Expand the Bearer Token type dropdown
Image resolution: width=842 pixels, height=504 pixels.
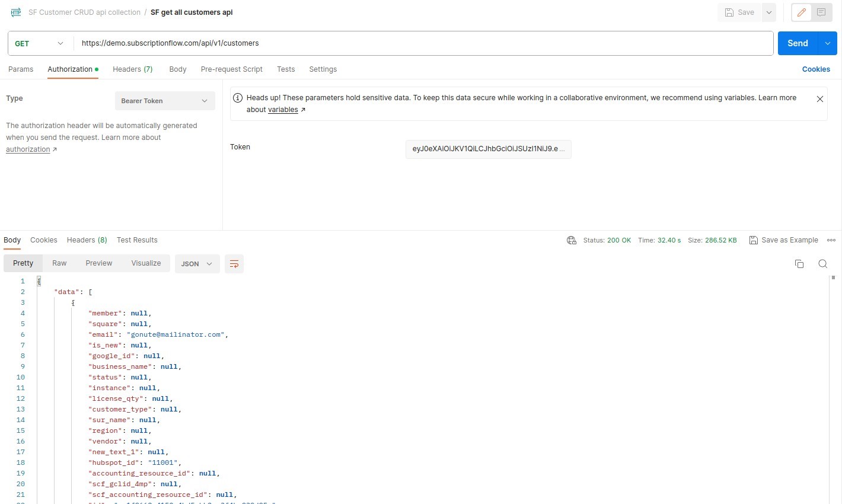click(x=165, y=101)
